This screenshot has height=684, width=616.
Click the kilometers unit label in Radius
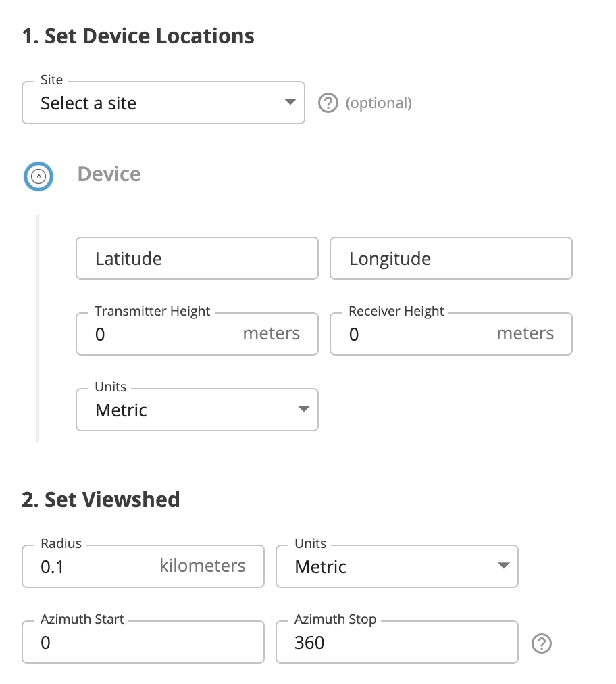[x=203, y=566]
